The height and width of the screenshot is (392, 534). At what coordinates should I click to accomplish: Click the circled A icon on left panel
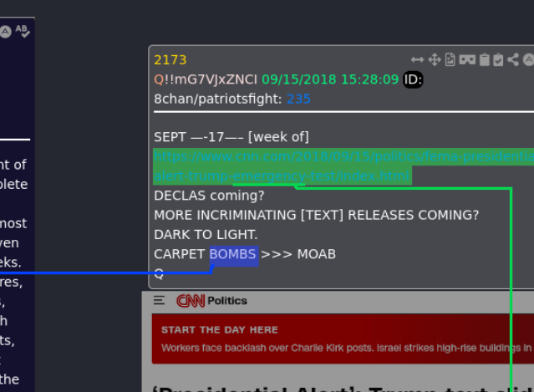point(5,32)
